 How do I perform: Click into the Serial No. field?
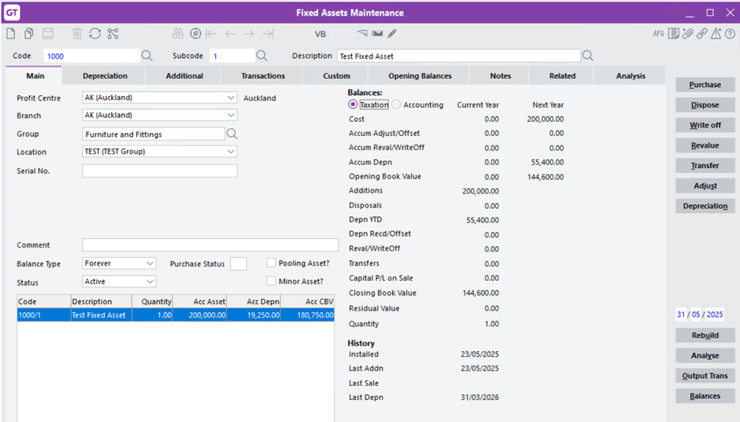[x=160, y=171]
